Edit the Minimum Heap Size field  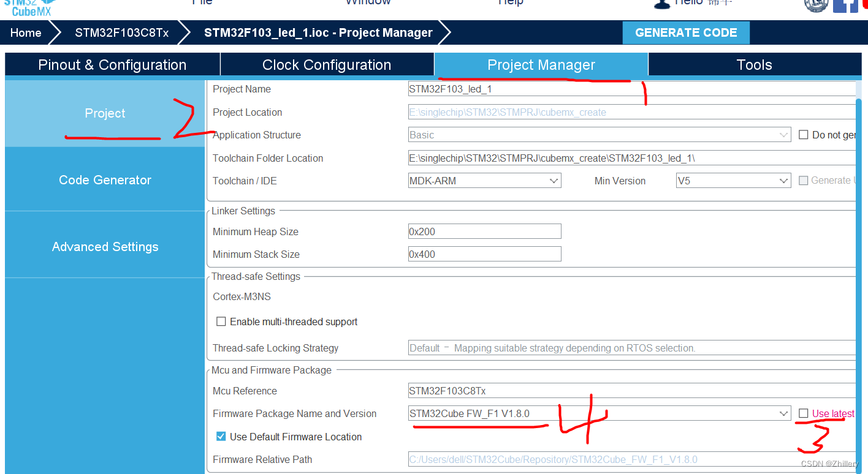tap(484, 231)
